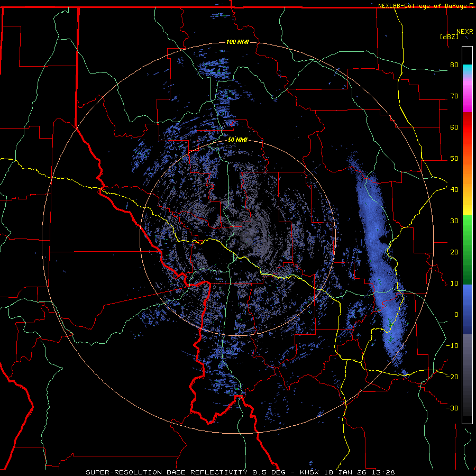This screenshot has width=476, height=476.
Task: Click the long blue precipitation band east of the radar
Action: pyautogui.click(x=378, y=261)
